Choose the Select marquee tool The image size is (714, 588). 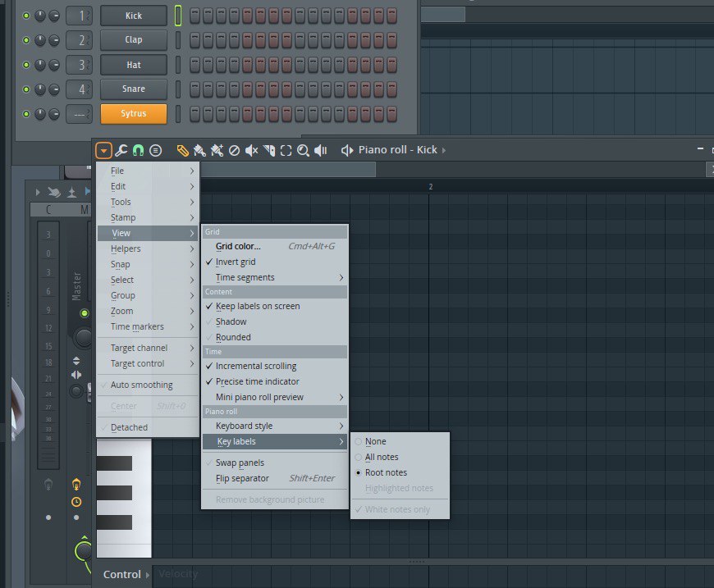click(x=286, y=150)
